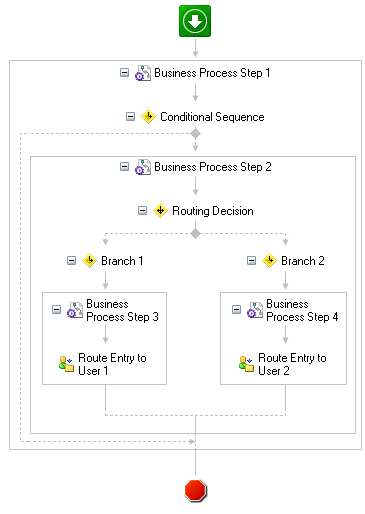Collapse Branch 2
Image resolution: width=365 pixels, height=514 pixels.
251,260
